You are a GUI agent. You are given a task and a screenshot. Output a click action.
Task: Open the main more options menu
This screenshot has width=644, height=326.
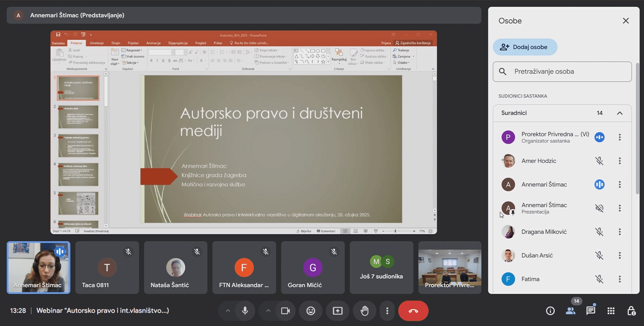tap(387, 311)
